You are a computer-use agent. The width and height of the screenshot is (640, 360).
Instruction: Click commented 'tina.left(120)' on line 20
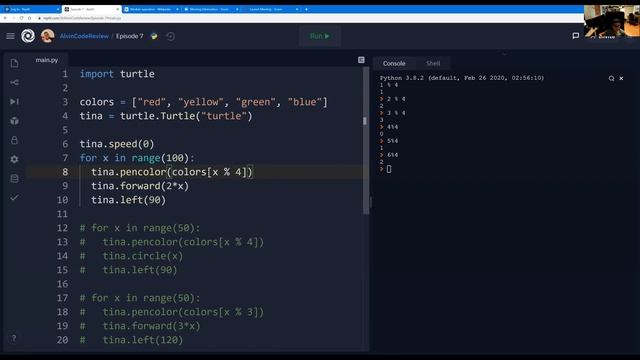(143, 340)
